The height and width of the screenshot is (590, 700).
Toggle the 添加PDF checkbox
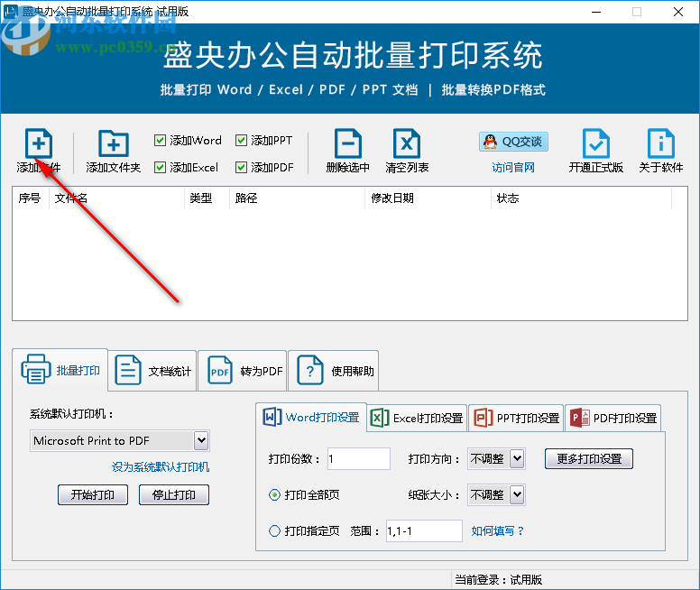point(241,168)
